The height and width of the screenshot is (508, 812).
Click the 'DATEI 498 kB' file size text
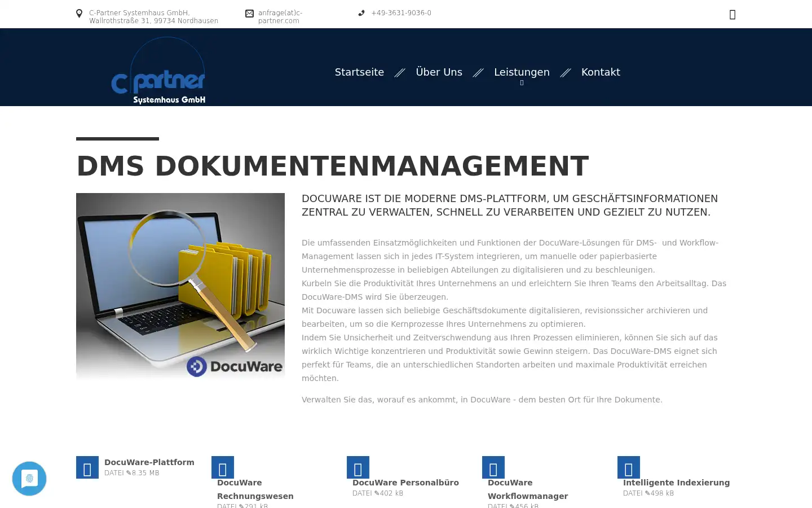[x=648, y=493]
